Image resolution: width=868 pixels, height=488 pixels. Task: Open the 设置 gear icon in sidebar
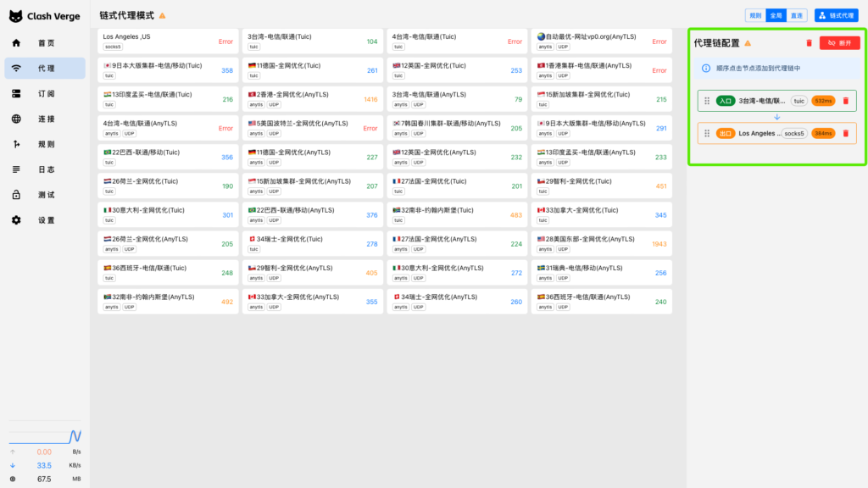[16, 220]
